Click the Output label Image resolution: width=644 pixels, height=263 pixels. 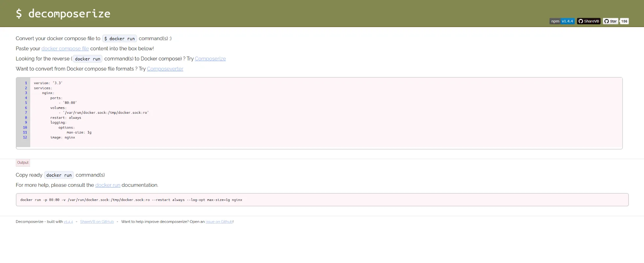(23, 163)
